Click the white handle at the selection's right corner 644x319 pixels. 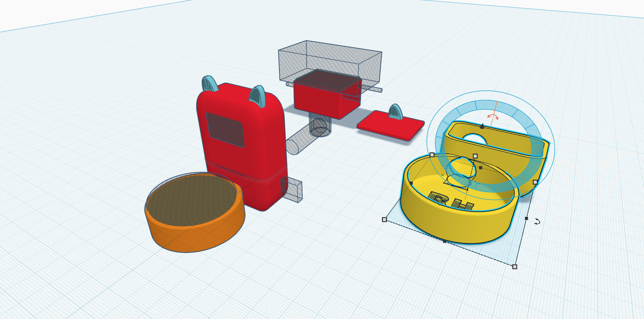point(535,182)
